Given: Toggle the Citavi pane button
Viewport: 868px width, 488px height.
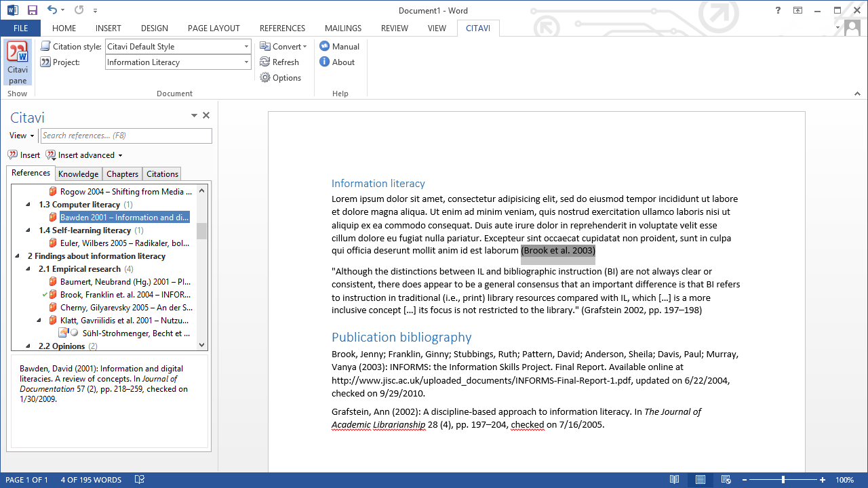Looking at the screenshot, I should [x=18, y=62].
